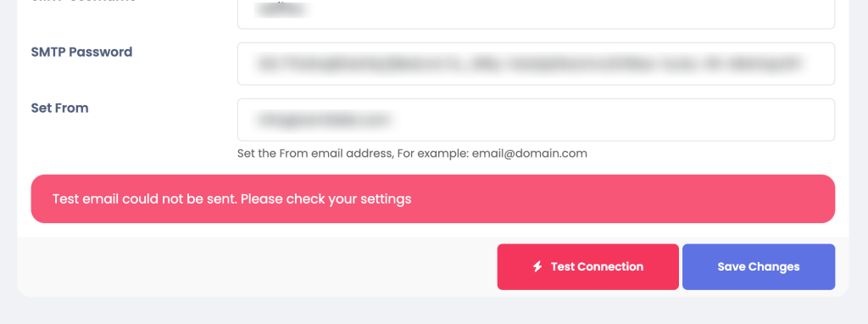Screen dimensions: 868x324
Task: Click the blurred From email address value
Action: click(x=324, y=120)
